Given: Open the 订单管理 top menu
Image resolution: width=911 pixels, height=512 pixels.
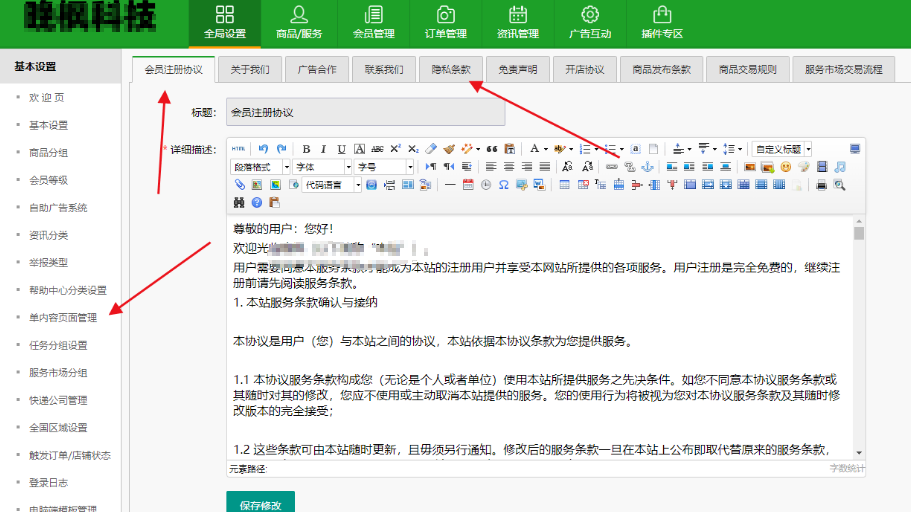Looking at the screenshot, I should [x=446, y=23].
